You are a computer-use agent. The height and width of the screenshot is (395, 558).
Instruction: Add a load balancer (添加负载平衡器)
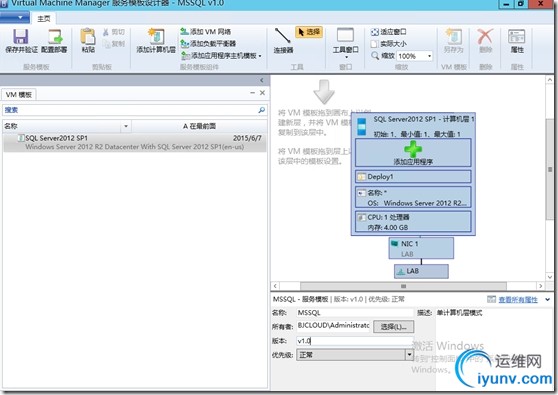[x=208, y=43]
